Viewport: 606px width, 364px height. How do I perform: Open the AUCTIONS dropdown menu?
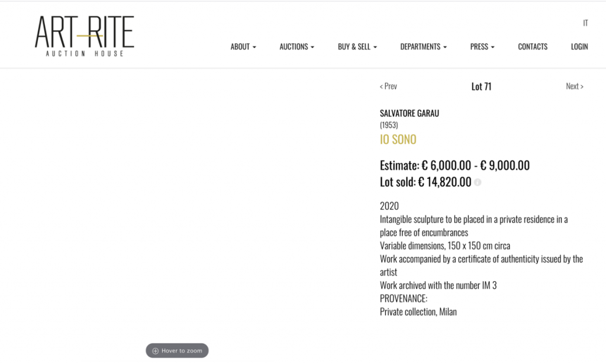click(x=296, y=47)
